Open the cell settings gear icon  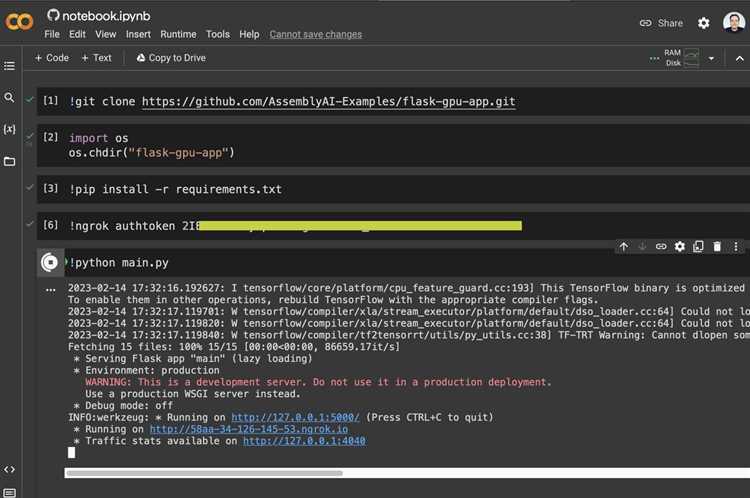coord(679,246)
